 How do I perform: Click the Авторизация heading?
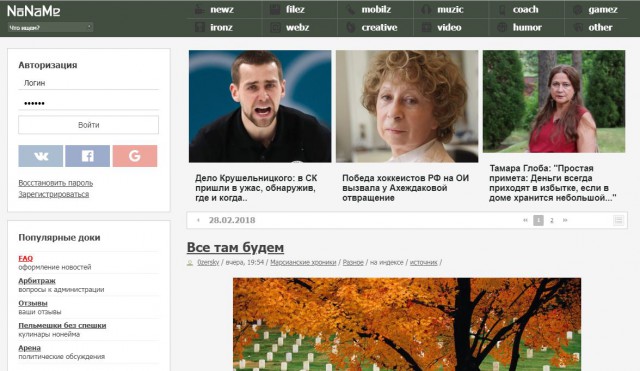pos(48,65)
